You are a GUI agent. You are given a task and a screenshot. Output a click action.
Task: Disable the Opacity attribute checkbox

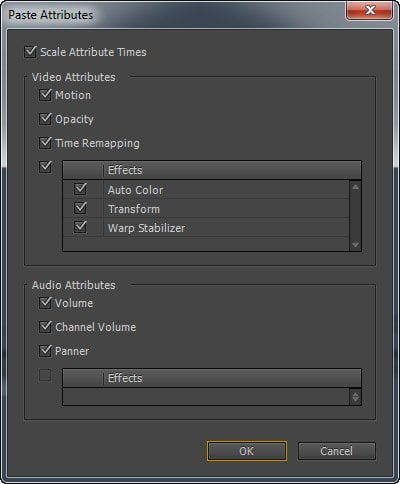(45, 119)
